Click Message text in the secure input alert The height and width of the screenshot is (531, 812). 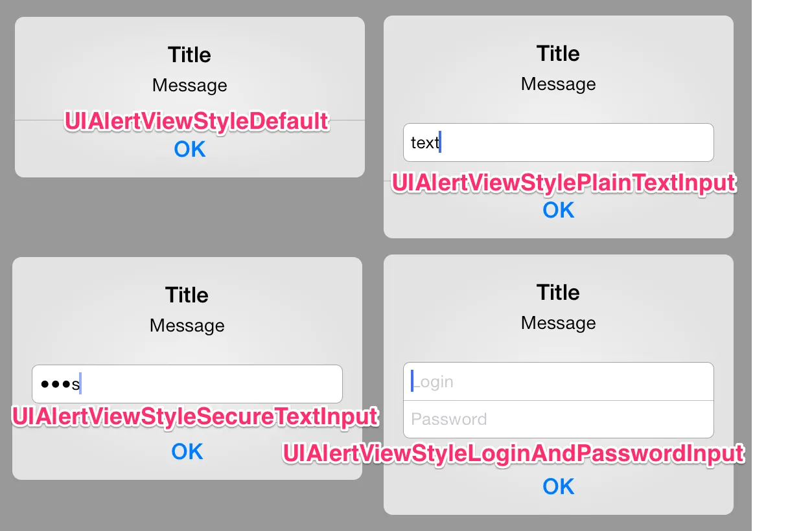click(187, 325)
